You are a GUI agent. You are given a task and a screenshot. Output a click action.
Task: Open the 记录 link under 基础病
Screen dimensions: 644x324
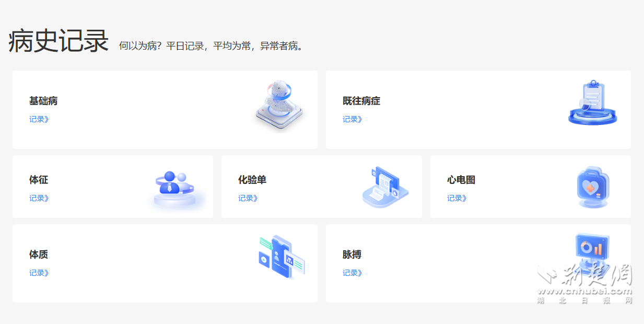tap(39, 119)
